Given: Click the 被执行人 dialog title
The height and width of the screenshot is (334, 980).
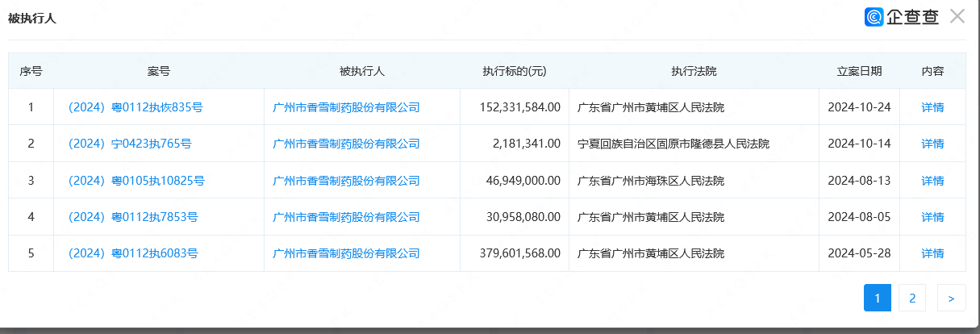Looking at the screenshot, I should pos(31,17).
